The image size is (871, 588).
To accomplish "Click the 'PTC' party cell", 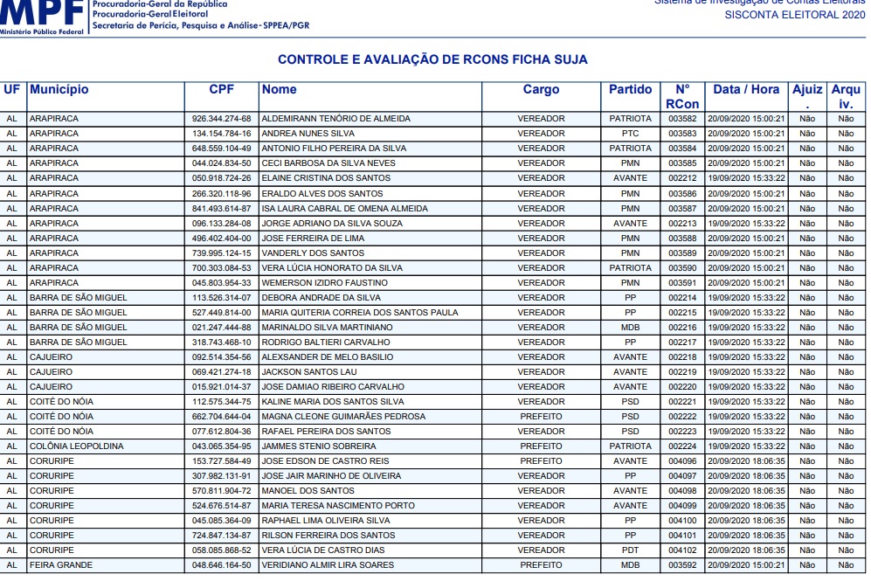I will (631, 134).
